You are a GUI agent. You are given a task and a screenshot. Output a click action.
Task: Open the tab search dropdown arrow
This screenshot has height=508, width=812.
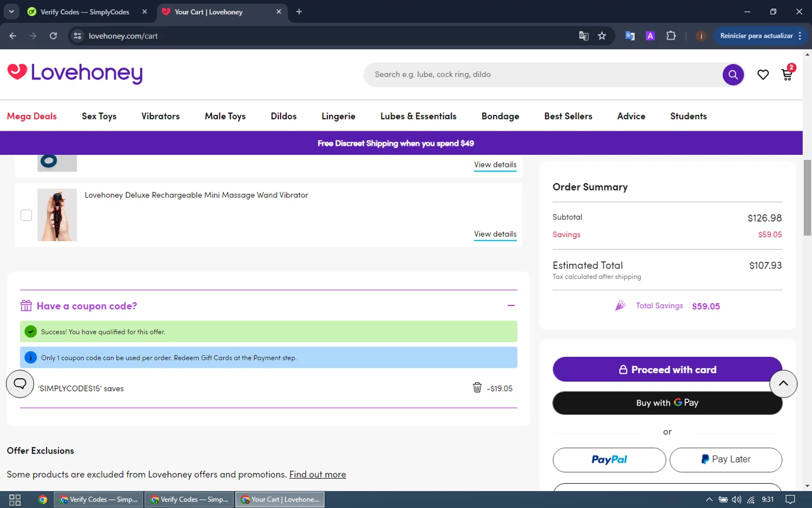click(11, 11)
